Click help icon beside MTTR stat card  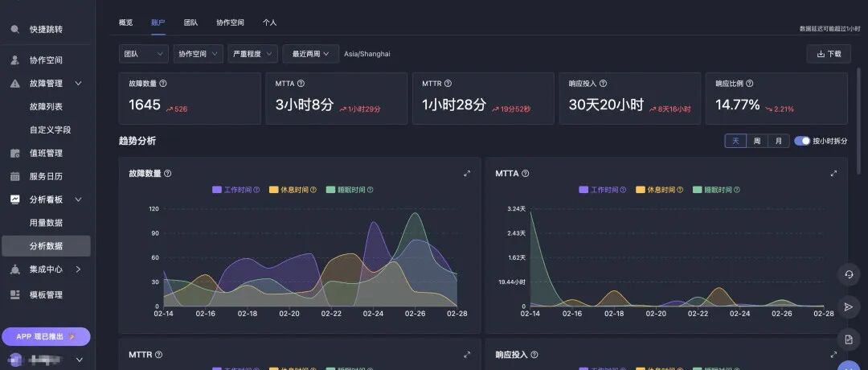pyautogui.click(x=448, y=84)
